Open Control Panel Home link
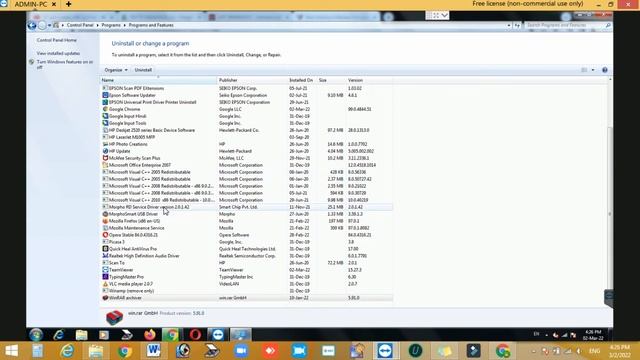Screen dimensions: 640x360 pyautogui.click(x=57, y=40)
